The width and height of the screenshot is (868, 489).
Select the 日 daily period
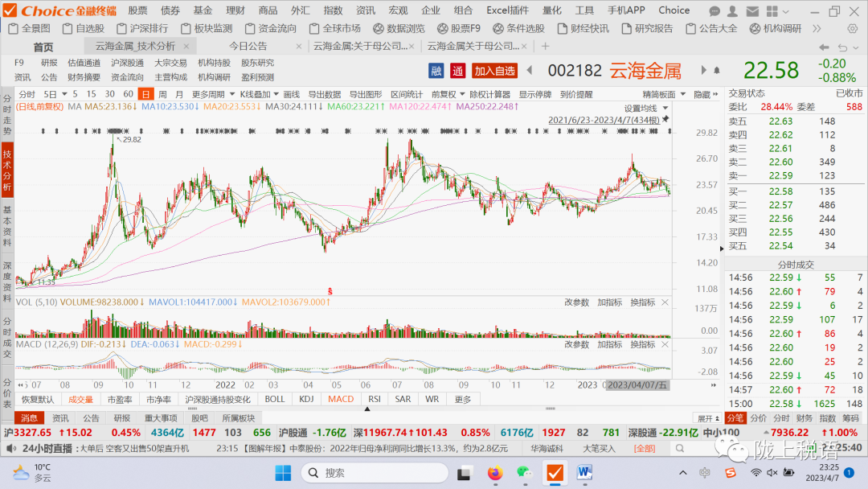pyautogui.click(x=145, y=94)
